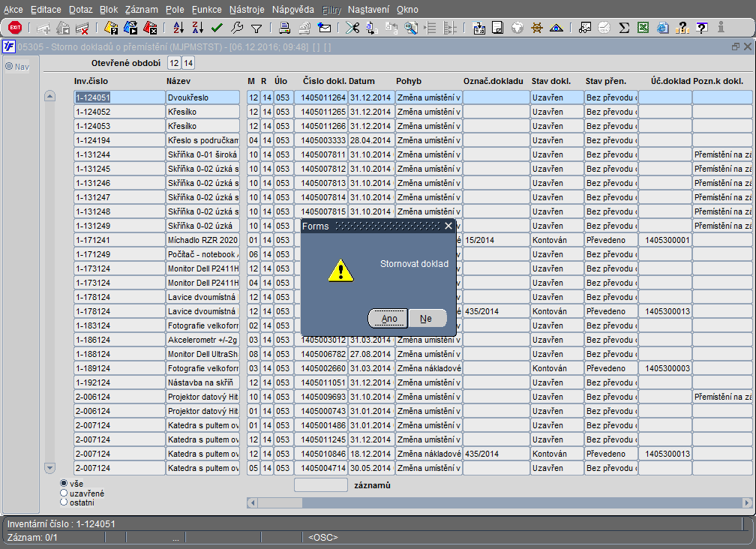Click the green checkmark toolbar icon

[217, 28]
